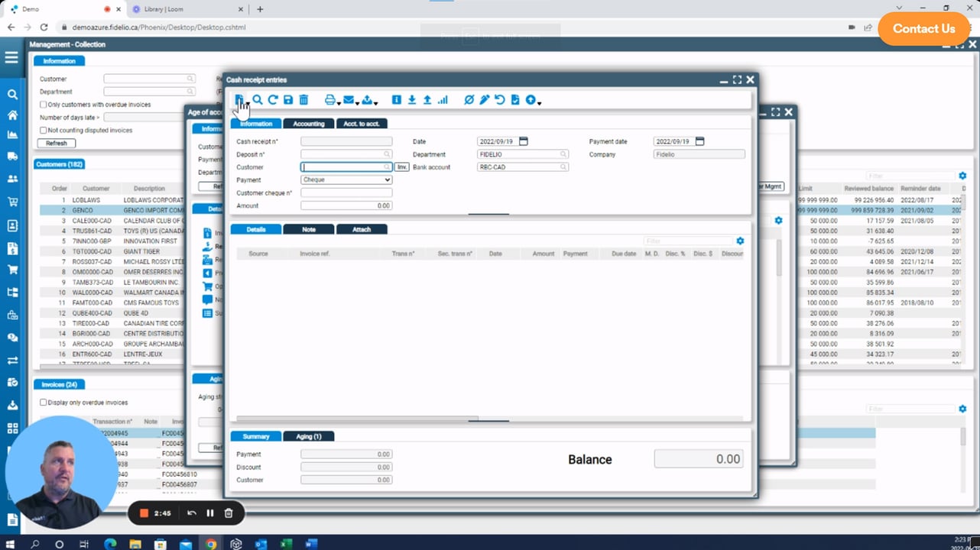Image resolution: width=980 pixels, height=550 pixels.
Task: Click the search icon in left sidebar
Action: click(x=12, y=95)
